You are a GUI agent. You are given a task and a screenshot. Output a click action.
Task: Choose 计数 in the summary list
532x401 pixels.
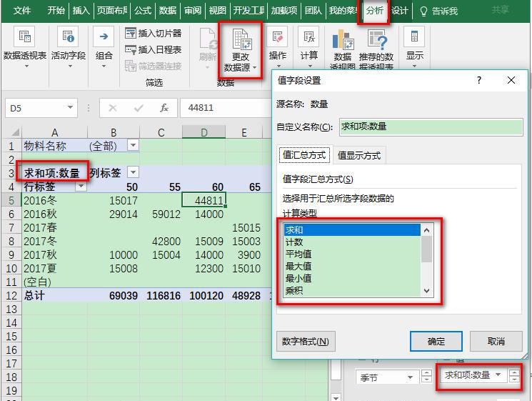coord(352,242)
